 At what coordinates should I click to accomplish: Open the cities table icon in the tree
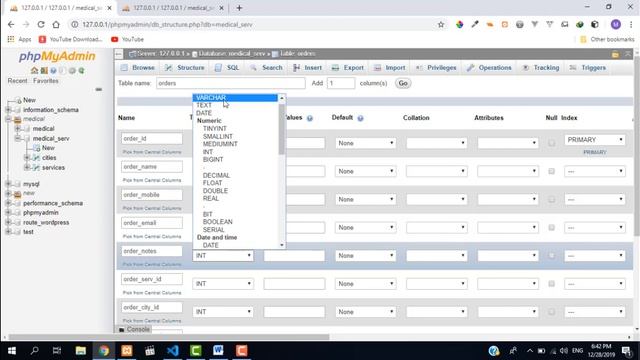tap(36, 158)
